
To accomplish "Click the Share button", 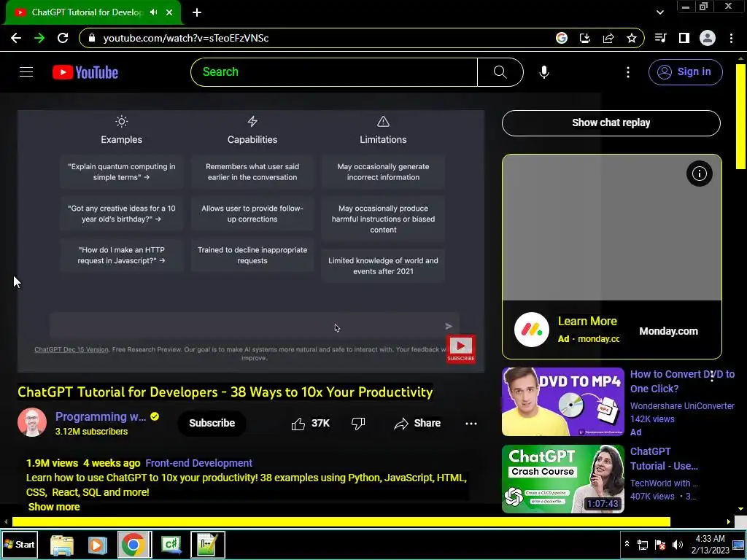I will tap(417, 424).
